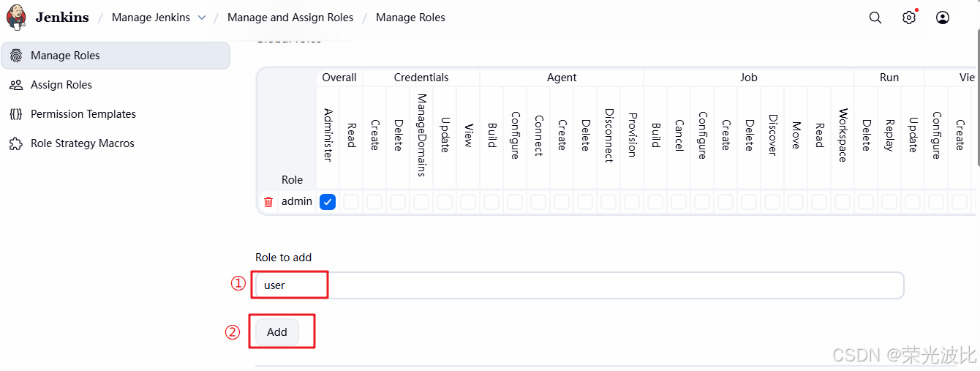Click the Discover column header
Viewport: 980px width, 371px height.
(x=772, y=135)
